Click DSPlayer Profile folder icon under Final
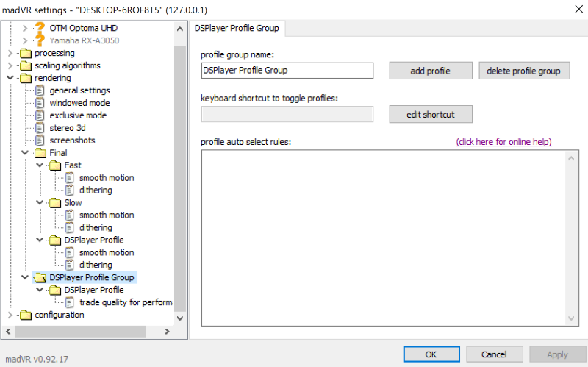588x367 pixels. pos(55,240)
